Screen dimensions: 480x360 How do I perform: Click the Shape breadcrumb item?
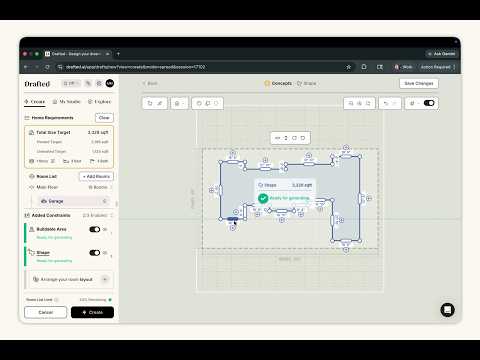pos(307,83)
